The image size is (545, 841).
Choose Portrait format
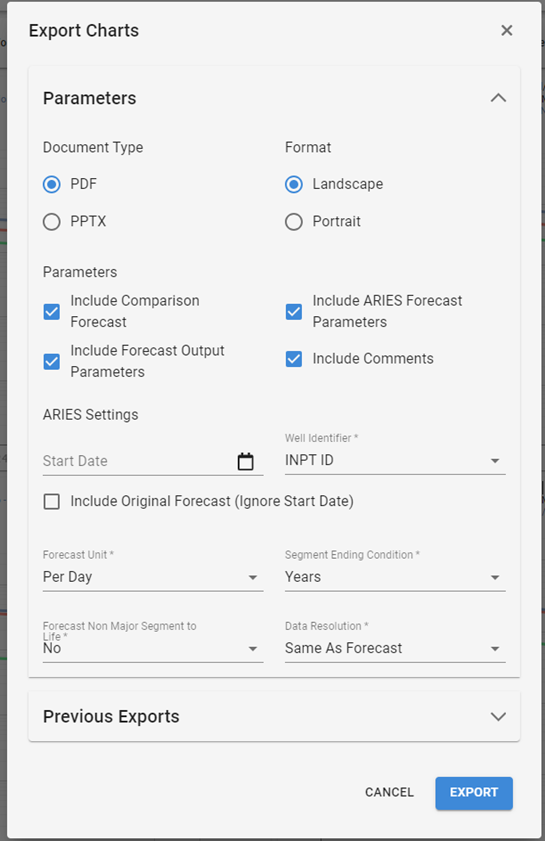(294, 222)
